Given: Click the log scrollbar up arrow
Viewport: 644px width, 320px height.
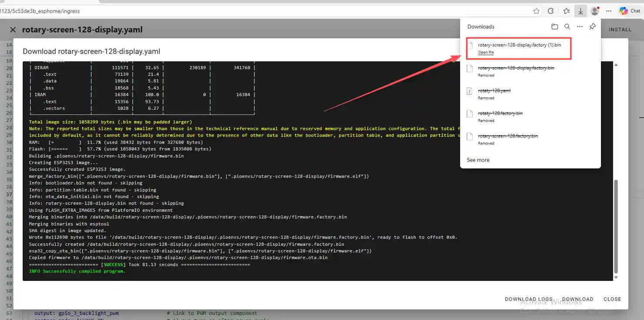Looking at the screenshot, I should 616,65.
